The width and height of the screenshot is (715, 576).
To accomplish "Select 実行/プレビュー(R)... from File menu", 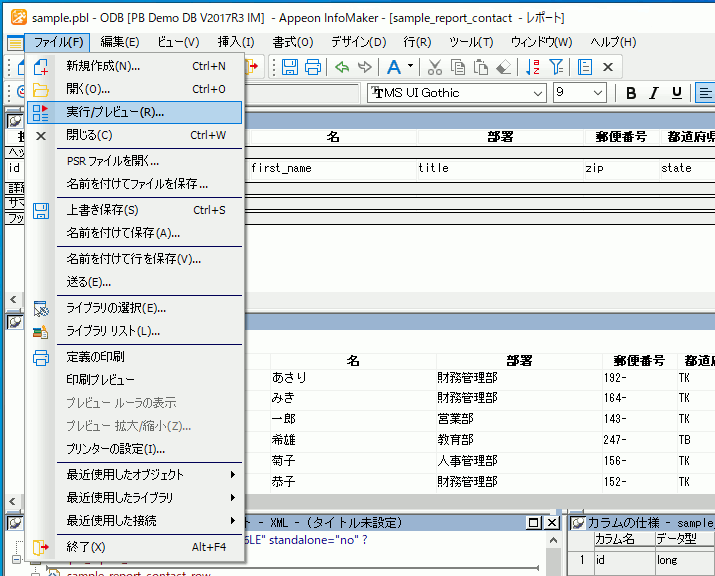I will coord(115,113).
